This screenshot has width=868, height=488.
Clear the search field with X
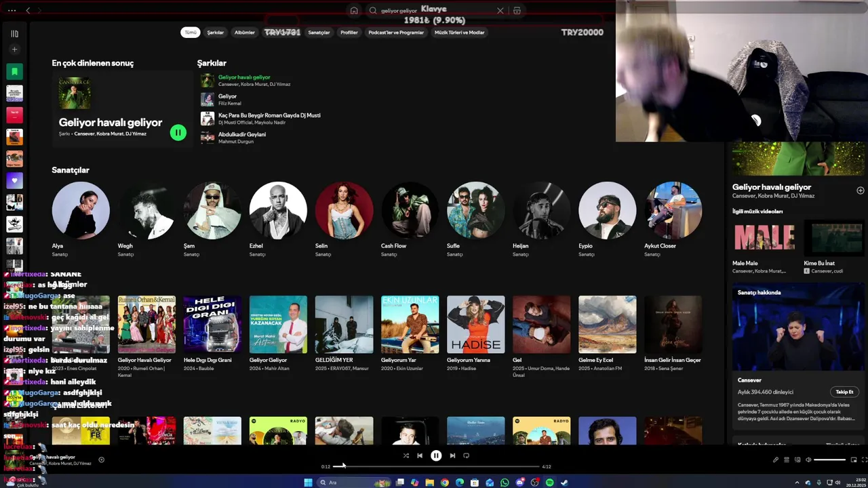pos(500,11)
